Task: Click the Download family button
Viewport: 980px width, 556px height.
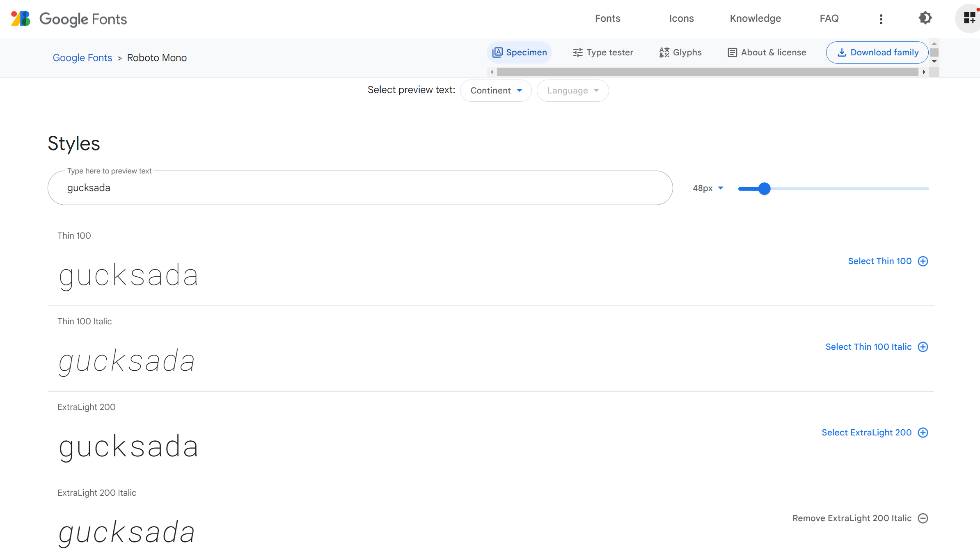Action: (x=877, y=52)
